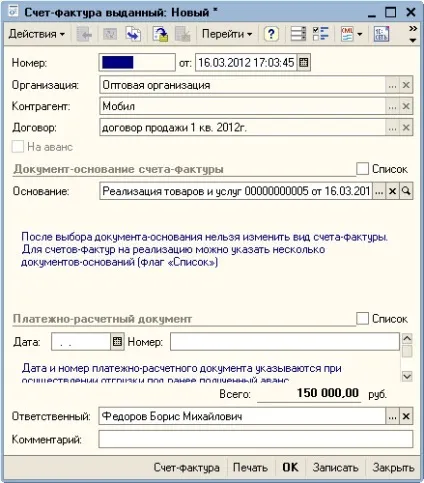Click the Организация field value
The image size is (424, 483).
click(x=243, y=85)
